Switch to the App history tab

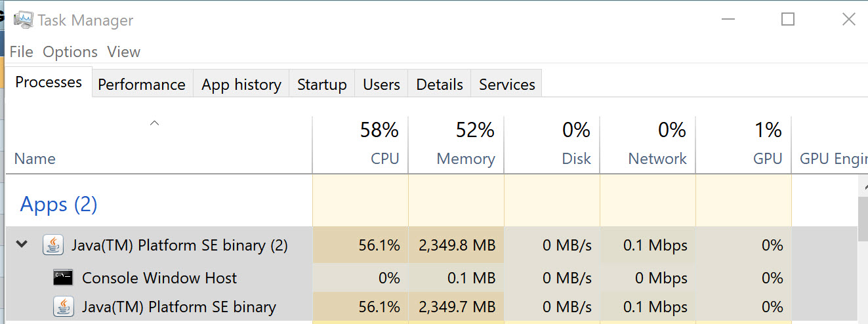[241, 85]
